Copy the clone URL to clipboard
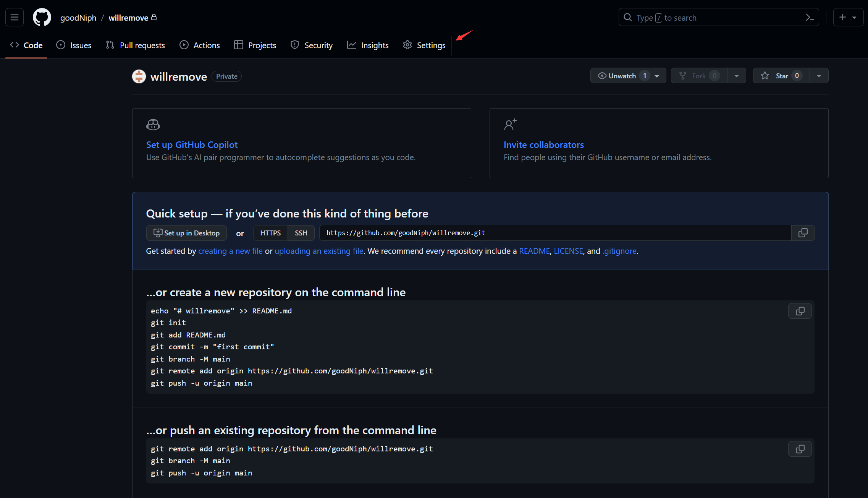 pos(803,233)
